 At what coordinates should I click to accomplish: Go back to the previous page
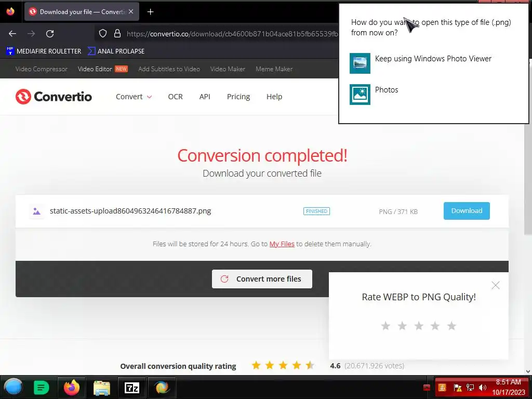pyautogui.click(x=12, y=34)
